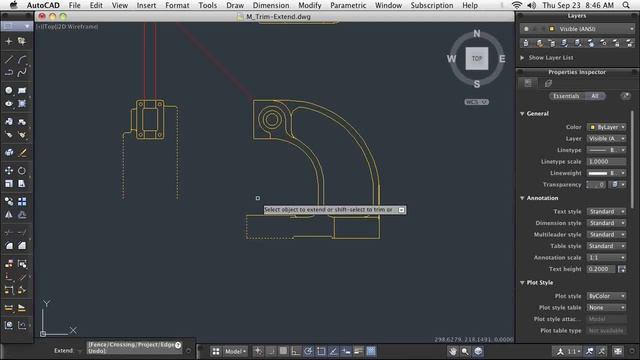
Task: Toggle Polar tracking in status bar
Action: [308, 351]
